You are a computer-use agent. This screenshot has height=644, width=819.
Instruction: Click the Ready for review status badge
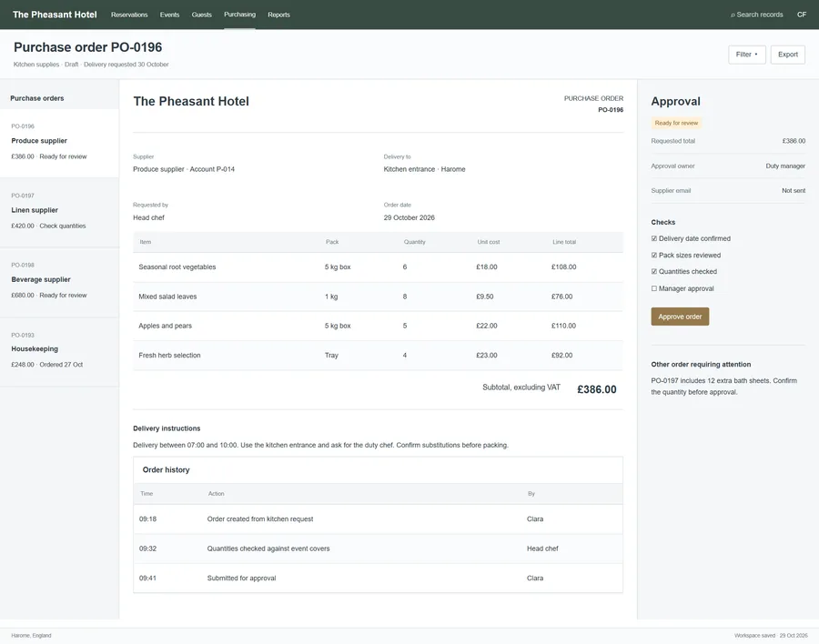(676, 123)
